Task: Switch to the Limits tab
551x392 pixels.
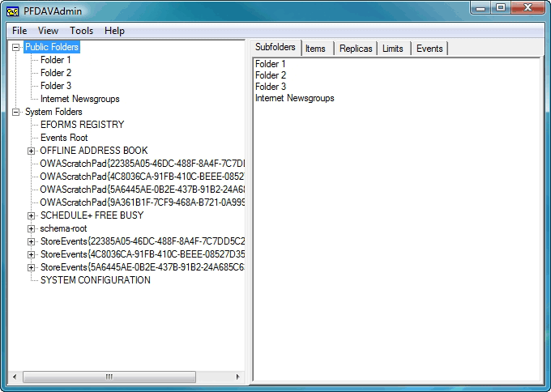Action: tap(392, 49)
